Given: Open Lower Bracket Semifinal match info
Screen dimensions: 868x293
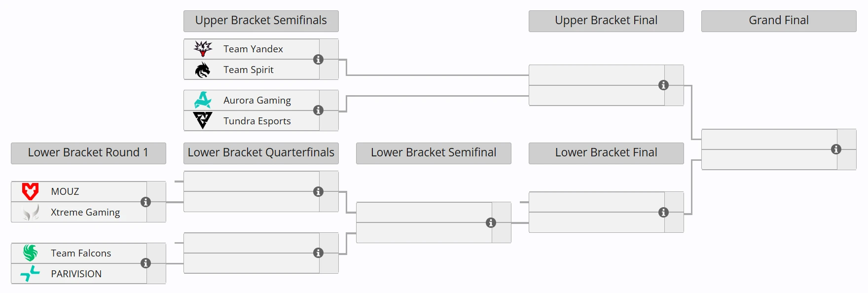Looking at the screenshot, I should click(491, 223).
